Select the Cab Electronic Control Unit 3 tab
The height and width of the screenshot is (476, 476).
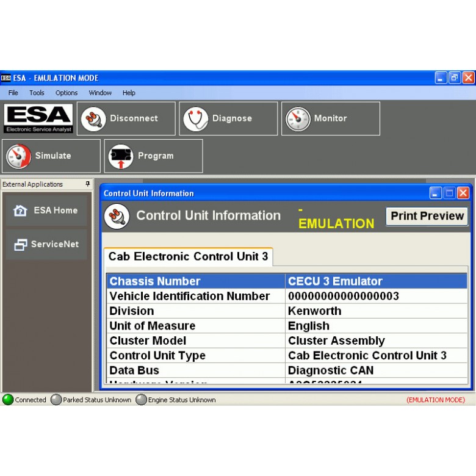[188, 256]
